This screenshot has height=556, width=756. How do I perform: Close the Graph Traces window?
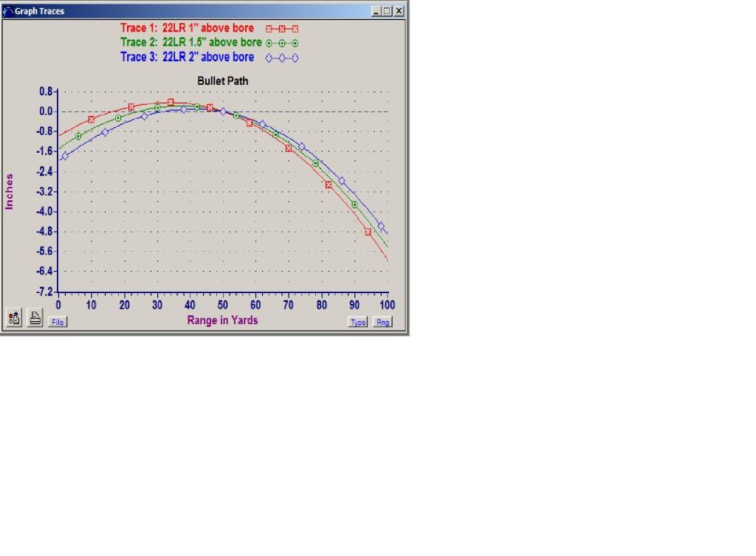[399, 11]
